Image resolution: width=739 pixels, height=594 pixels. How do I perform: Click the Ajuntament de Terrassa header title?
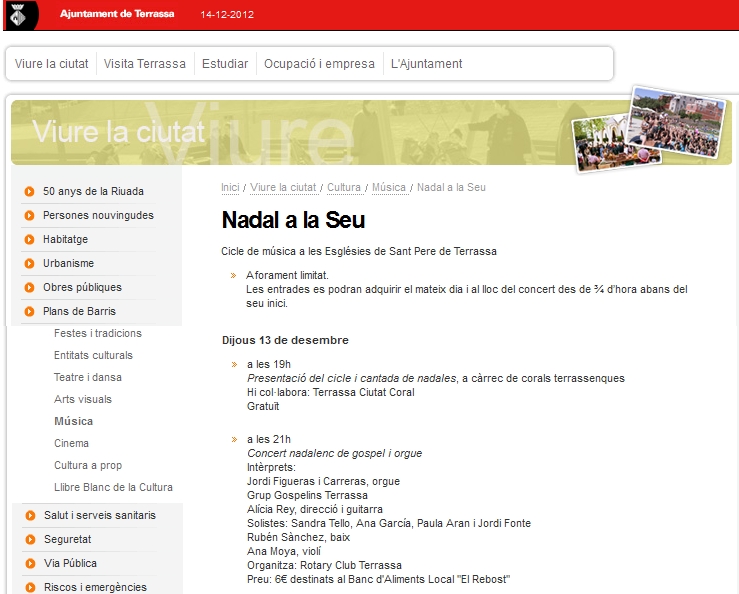point(116,14)
